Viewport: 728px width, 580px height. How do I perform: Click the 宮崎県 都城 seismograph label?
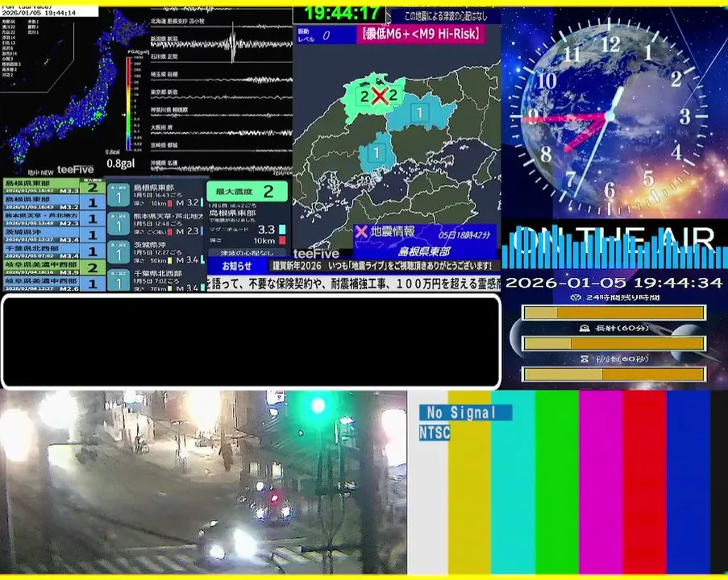[164, 145]
